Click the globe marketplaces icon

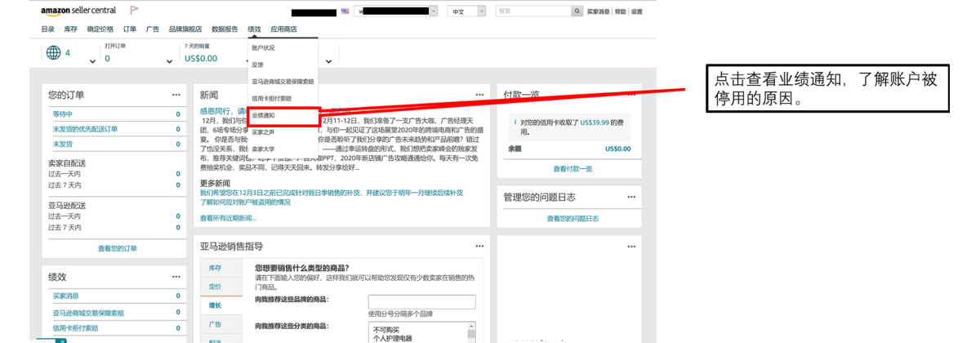(x=54, y=53)
